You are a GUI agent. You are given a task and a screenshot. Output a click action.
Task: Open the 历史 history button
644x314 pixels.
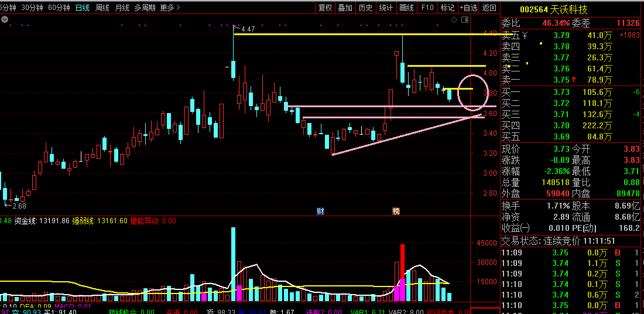coord(365,8)
